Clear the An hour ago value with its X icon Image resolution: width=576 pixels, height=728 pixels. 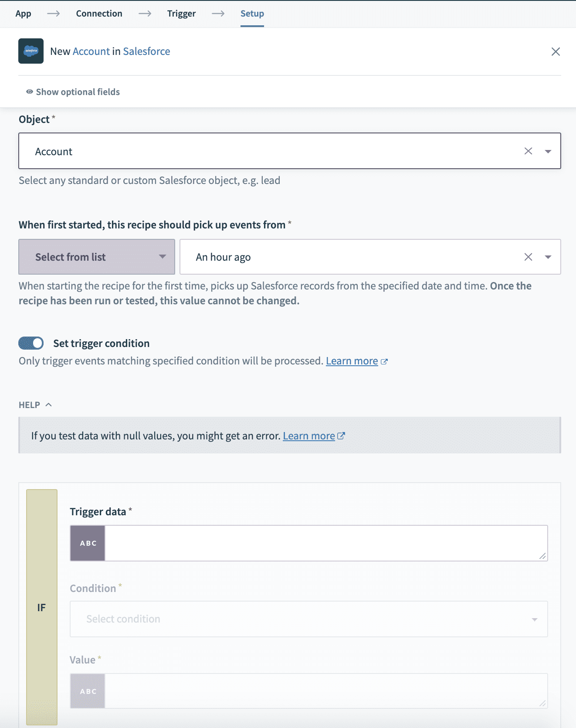click(529, 257)
